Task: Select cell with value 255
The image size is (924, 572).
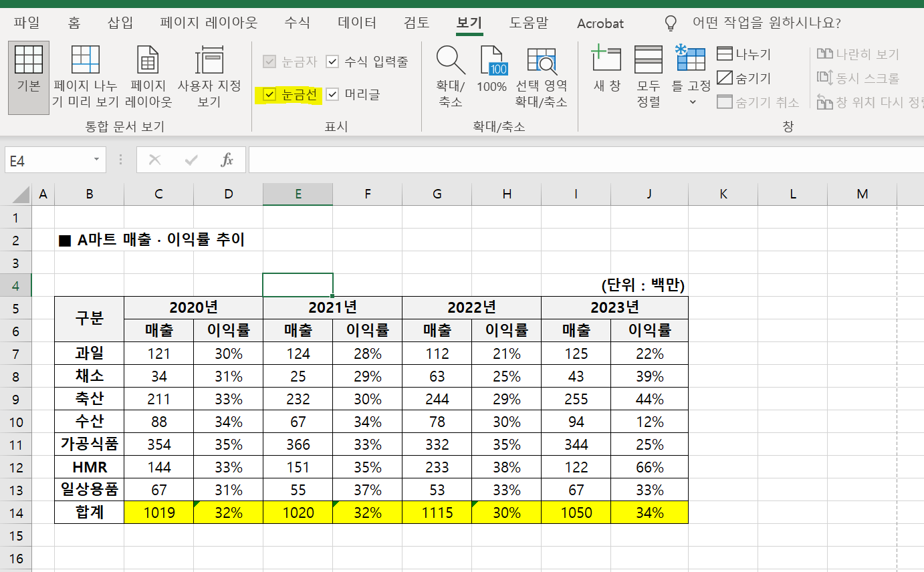Action: 576,399
